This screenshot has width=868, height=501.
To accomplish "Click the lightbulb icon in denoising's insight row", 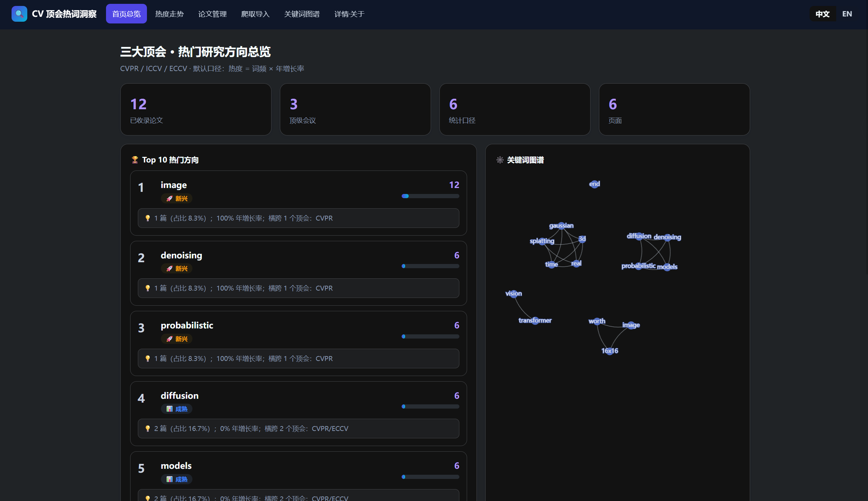I will (x=148, y=288).
